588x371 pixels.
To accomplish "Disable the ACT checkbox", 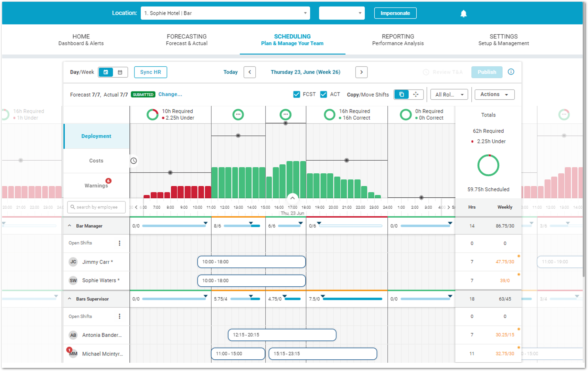I will 323,94.
